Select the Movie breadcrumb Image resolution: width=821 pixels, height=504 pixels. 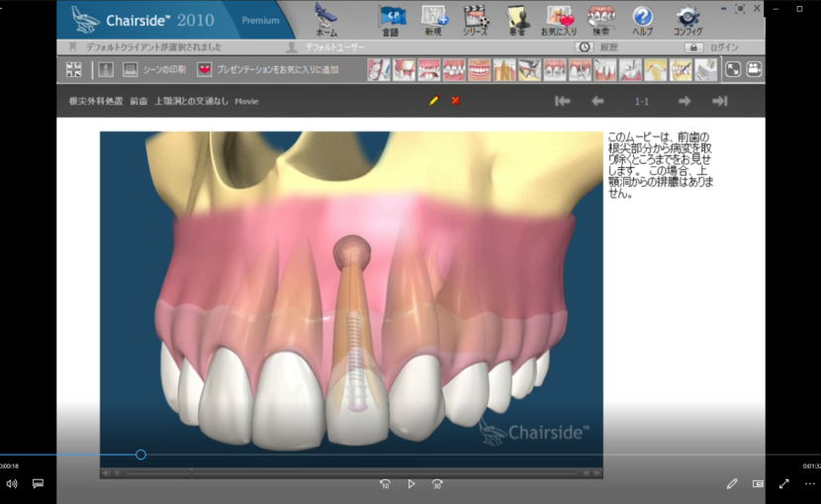(x=246, y=102)
